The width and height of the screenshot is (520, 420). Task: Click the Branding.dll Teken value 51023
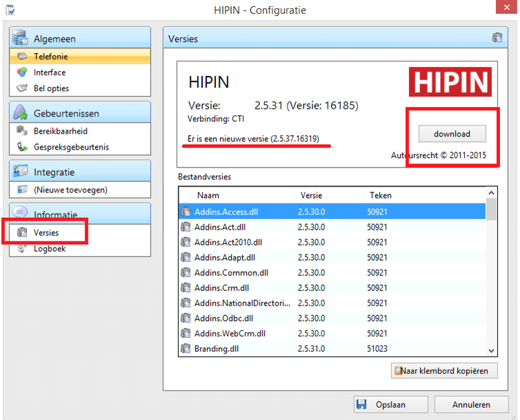[x=377, y=349]
